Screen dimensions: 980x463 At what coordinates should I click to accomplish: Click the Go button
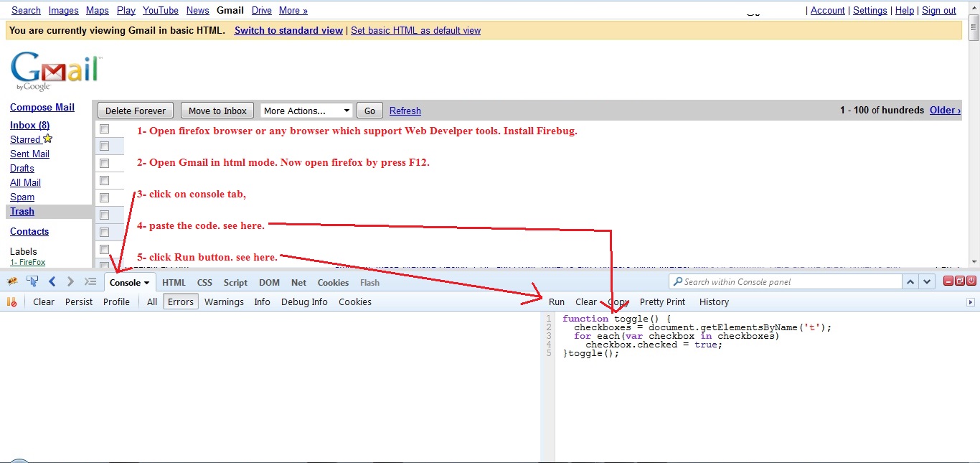[x=369, y=111]
